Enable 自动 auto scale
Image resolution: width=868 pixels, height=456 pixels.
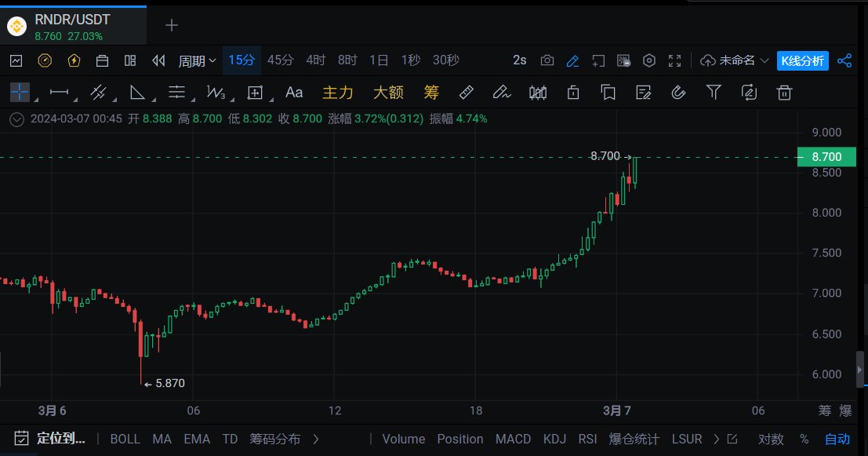point(837,439)
